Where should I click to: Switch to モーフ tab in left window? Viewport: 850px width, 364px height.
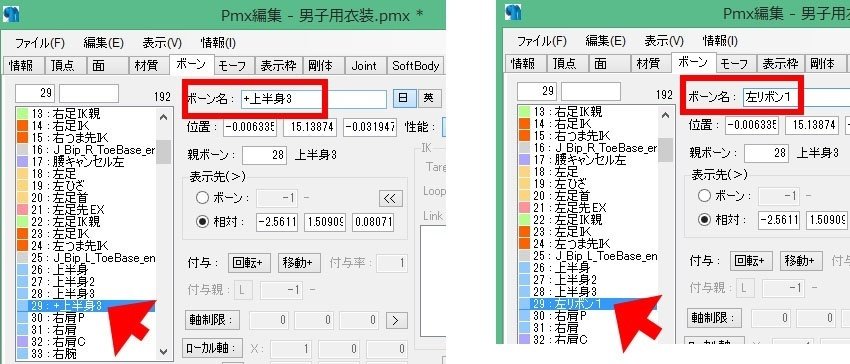click(x=233, y=66)
